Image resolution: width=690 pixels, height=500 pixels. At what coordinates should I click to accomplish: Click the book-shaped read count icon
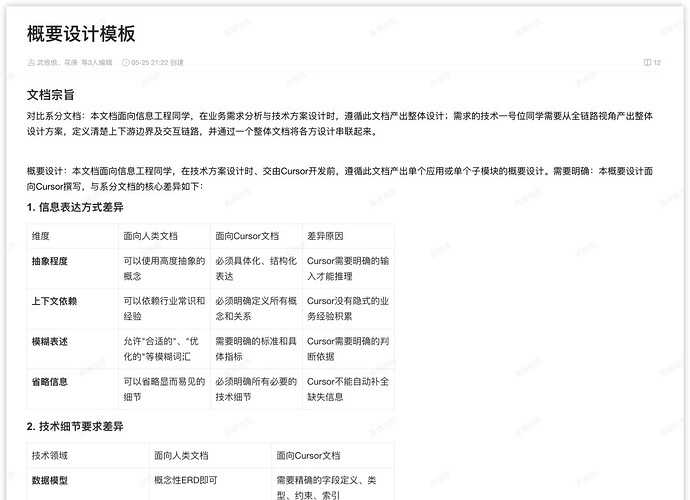click(x=647, y=62)
